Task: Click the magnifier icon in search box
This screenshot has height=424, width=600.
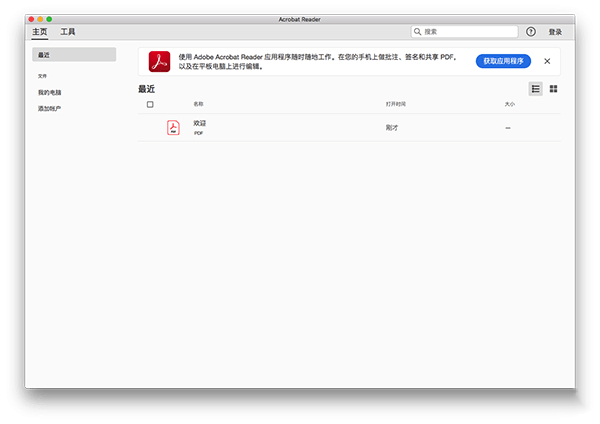Action: 418,32
